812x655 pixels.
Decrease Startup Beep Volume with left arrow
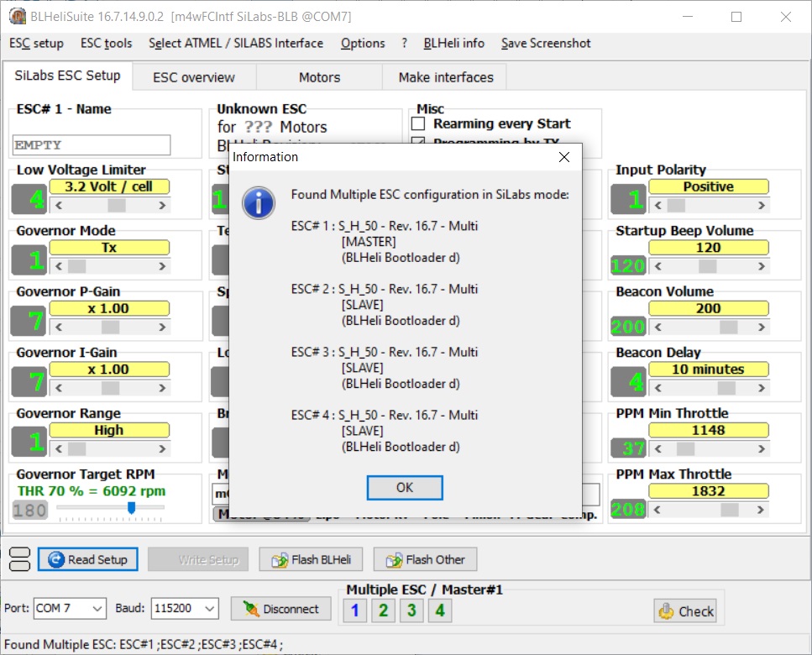pos(657,266)
